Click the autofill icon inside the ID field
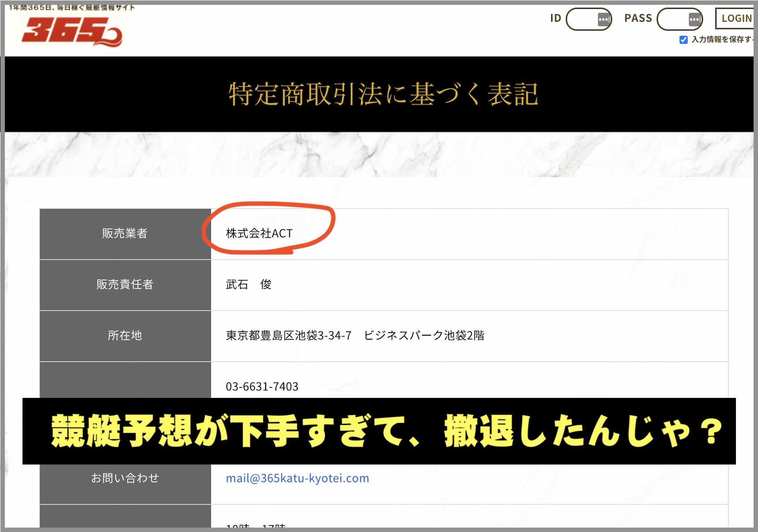Image resolution: width=758 pixels, height=532 pixels. click(604, 19)
